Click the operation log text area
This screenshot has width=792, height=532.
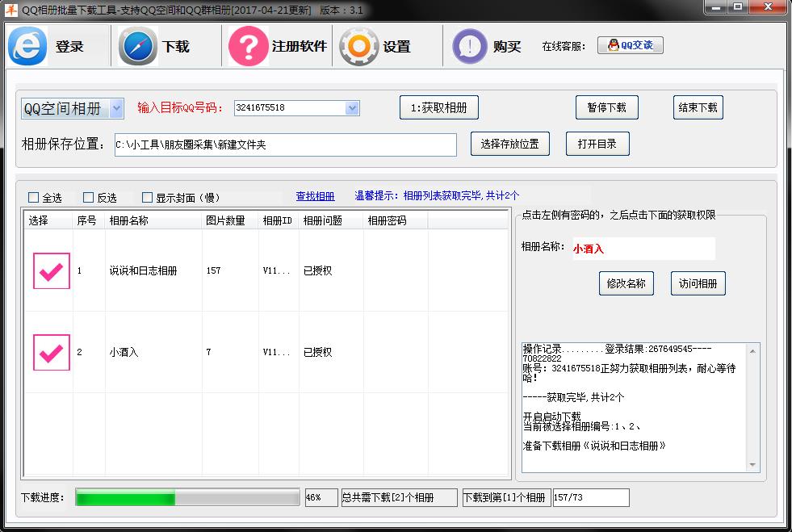click(634, 408)
